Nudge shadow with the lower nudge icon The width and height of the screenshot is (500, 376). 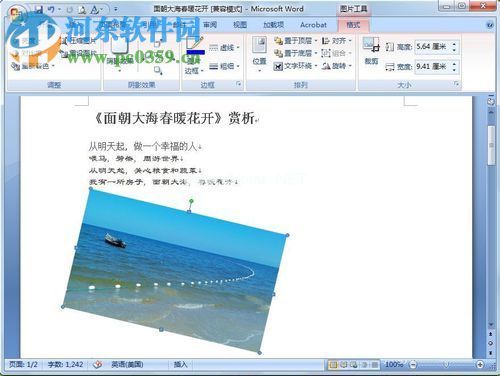tap(158, 70)
